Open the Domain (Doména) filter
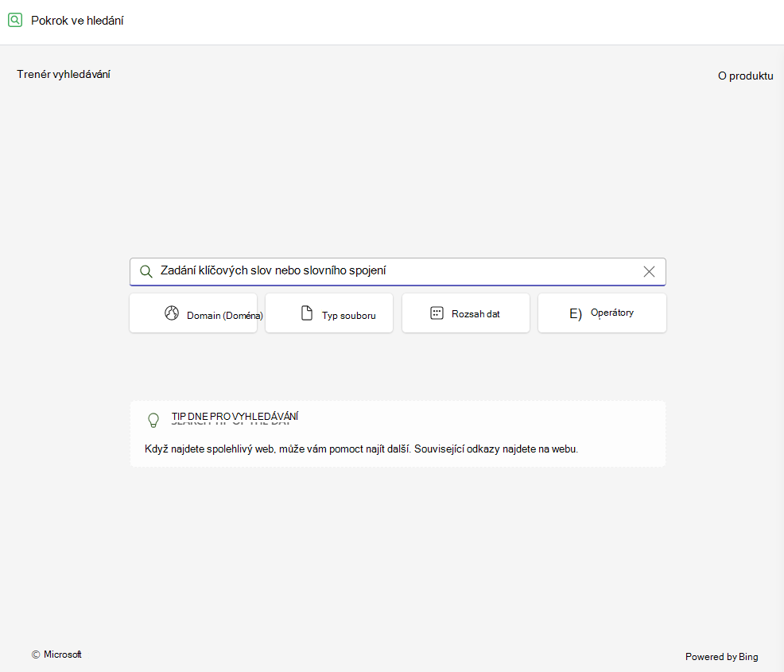 pos(193,313)
